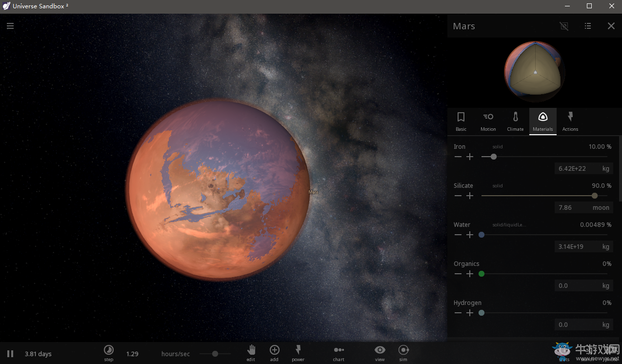Image resolution: width=622 pixels, height=364 pixels.
Task: Click the Mars label next to planet
Action: point(313,192)
